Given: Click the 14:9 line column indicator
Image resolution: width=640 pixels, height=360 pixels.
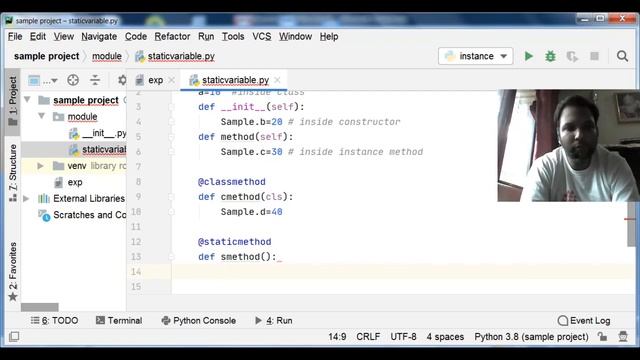Looking at the screenshot, I should pos(337,337).
